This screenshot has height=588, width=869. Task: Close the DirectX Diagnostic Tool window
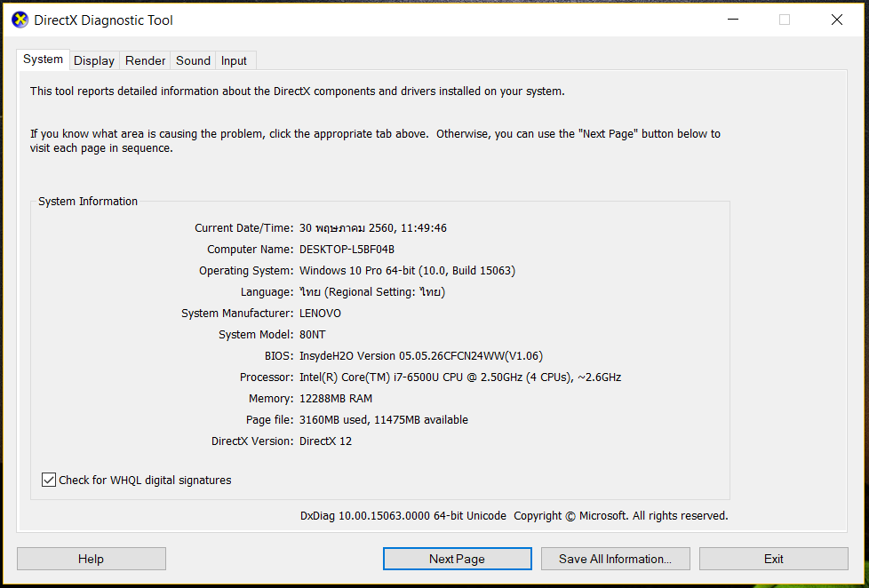[837, 20]
